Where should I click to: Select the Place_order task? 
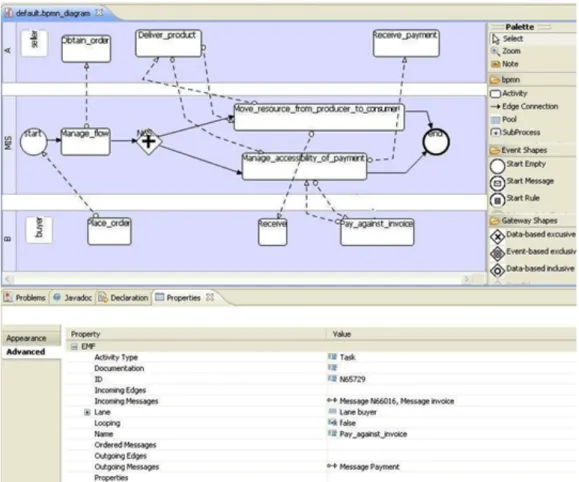[x=109, y=232]
